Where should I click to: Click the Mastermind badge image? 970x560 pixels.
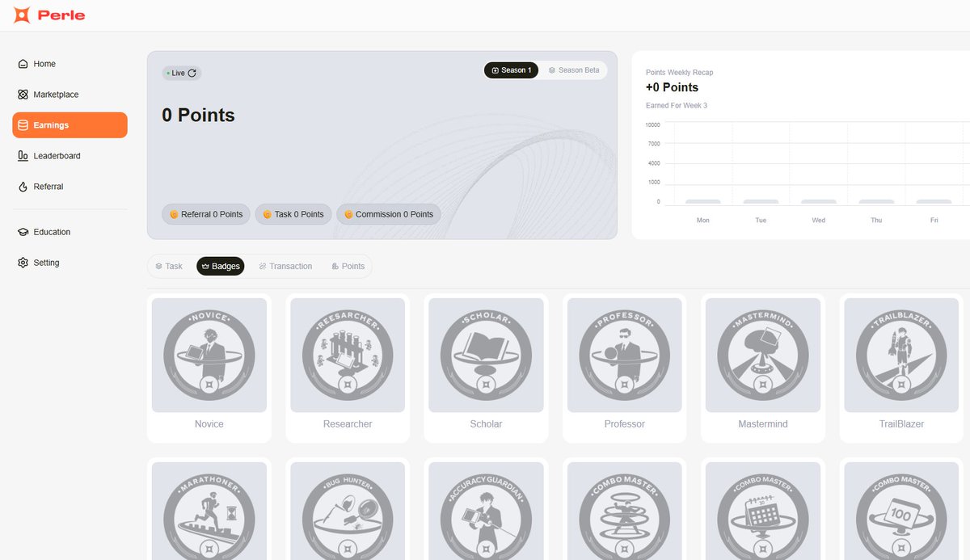(x=763, y=355)
